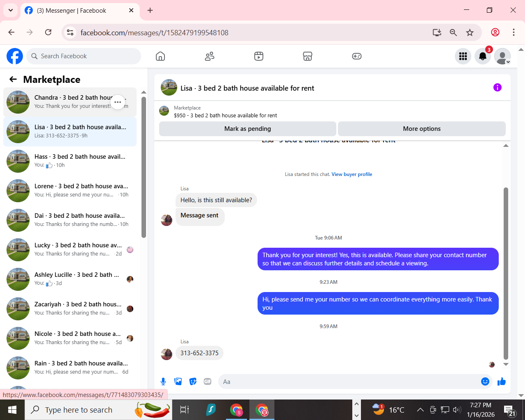Viewport: 525px width, 420px height.
Task: Open Task View on the taskbar
Action: 185,410
